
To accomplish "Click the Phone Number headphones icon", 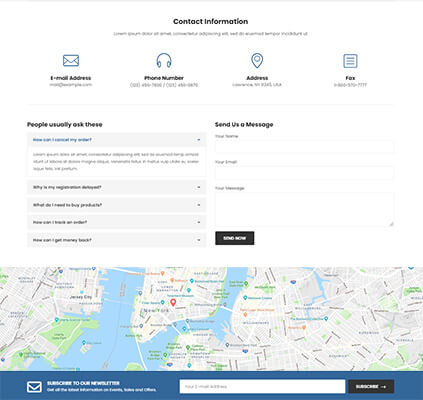I will tap(164, 60).
